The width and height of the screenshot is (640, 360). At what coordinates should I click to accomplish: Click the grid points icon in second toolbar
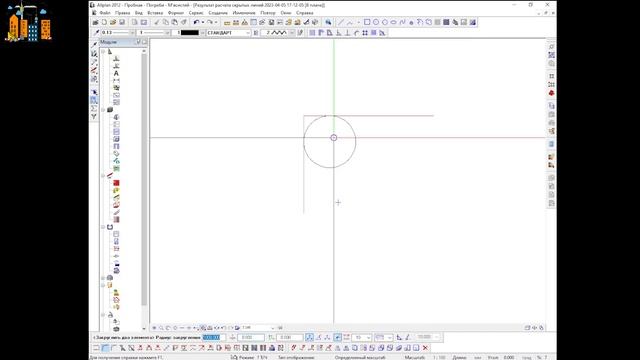click(365, 33)
